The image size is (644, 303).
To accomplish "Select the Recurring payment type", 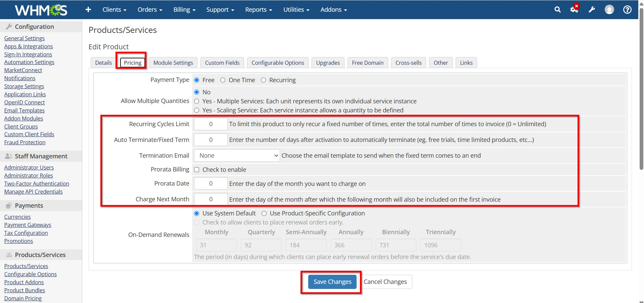I will click(263, 80).
